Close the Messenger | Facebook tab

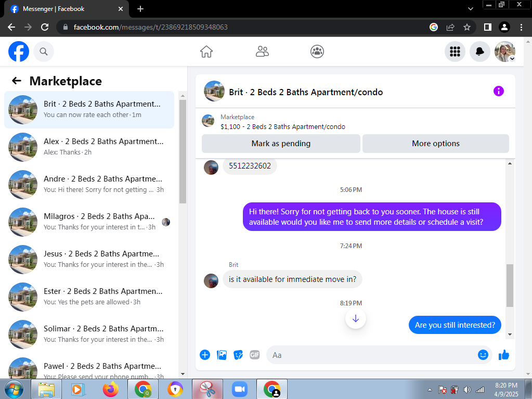tap(121, 9)
